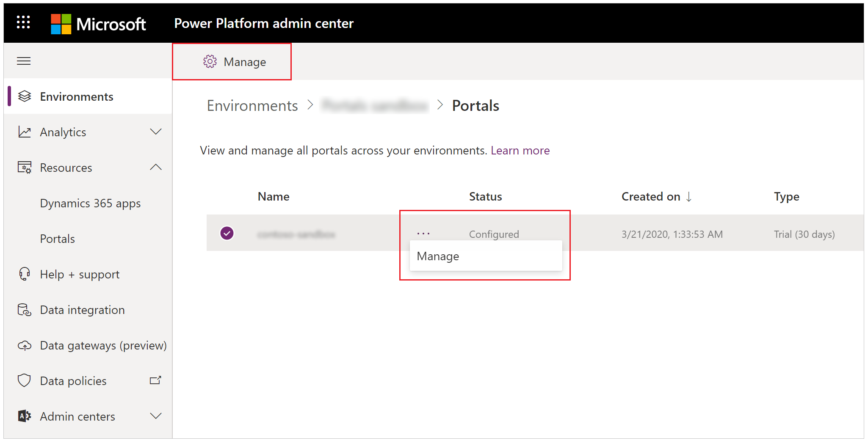Click the Help + support headset icon

point(25,274)
